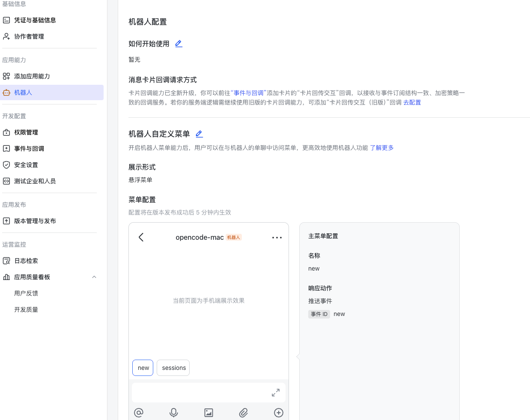The width and height of the screenshot is (530, 420).
Task: Click the 了解更多 link
Action: pyautogui.click(x=382, y=148)
